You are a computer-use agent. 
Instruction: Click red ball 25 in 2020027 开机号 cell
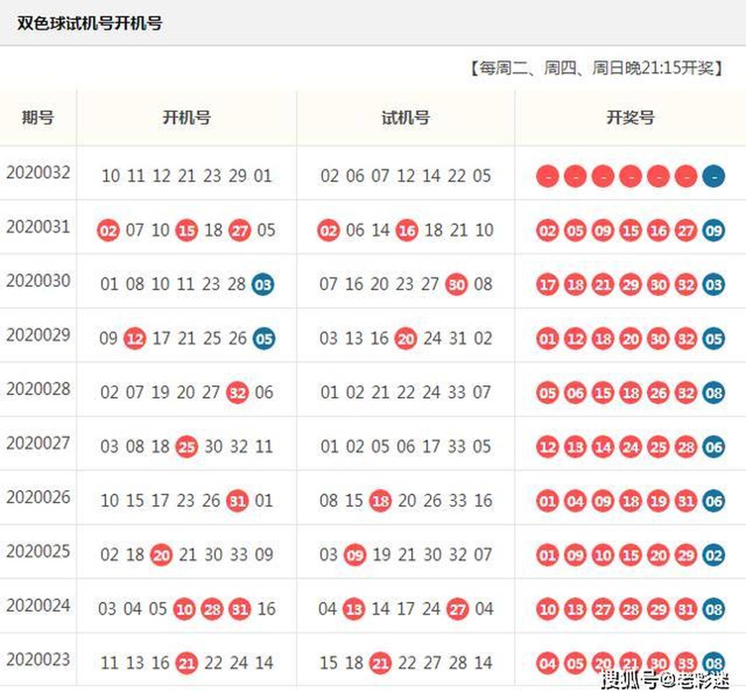tap(187, 447)
